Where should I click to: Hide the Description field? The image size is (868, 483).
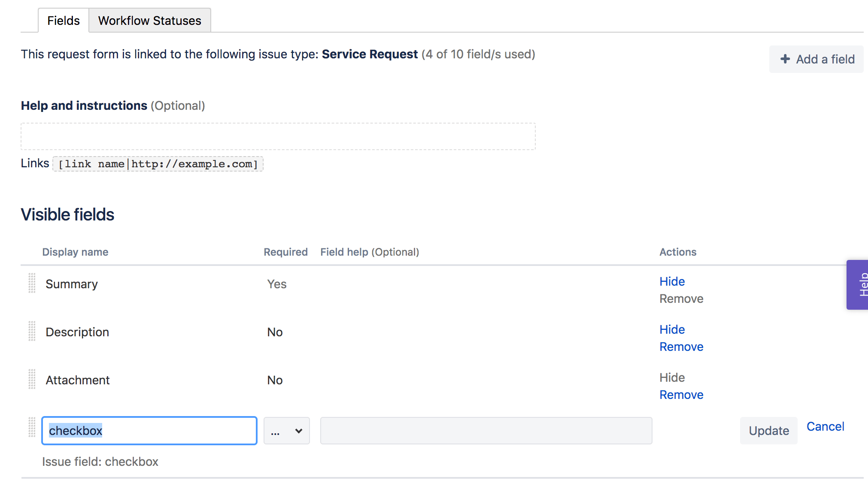click(672, 329)
